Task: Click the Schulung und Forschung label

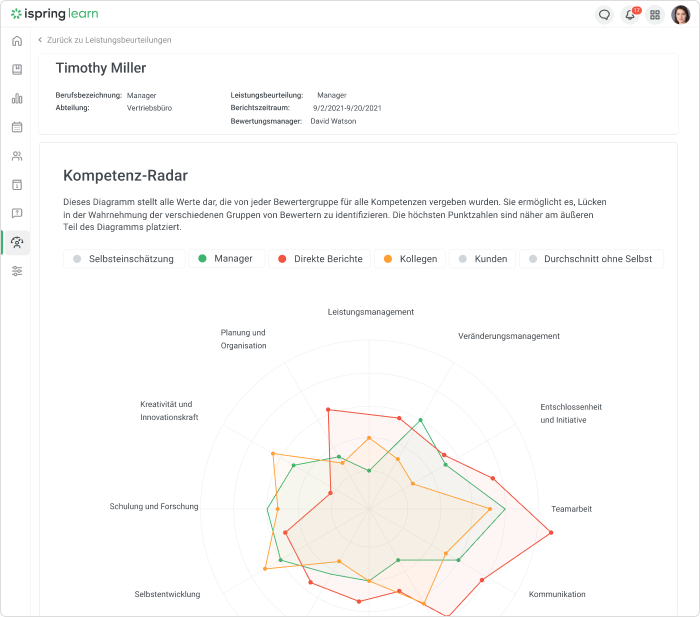Action: [x=154, y=506]
